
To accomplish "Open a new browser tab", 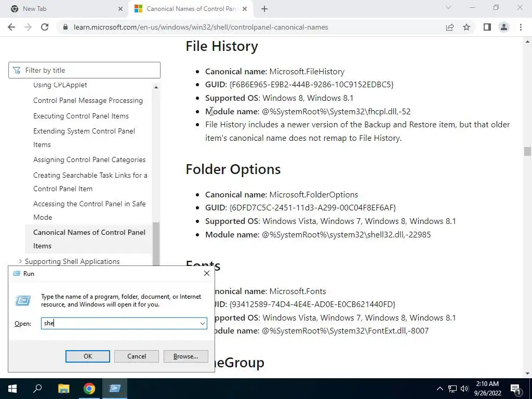I will pos(264,9).
